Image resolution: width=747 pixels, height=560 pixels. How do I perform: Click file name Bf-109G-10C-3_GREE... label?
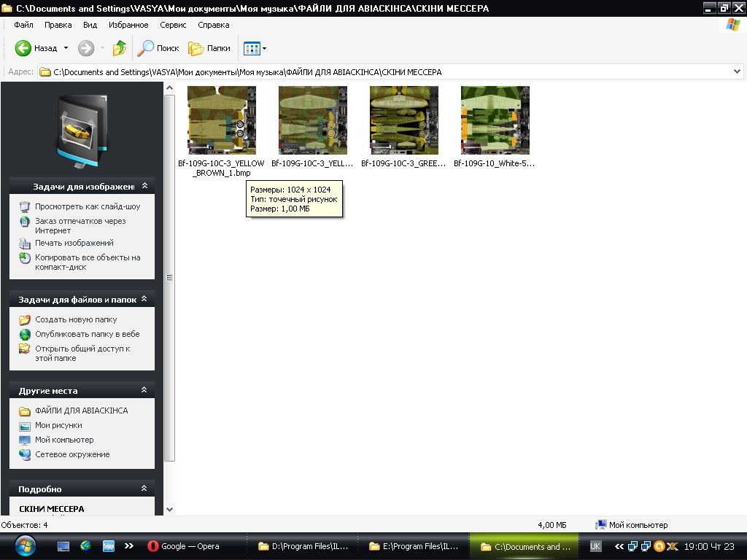[403, 163]
